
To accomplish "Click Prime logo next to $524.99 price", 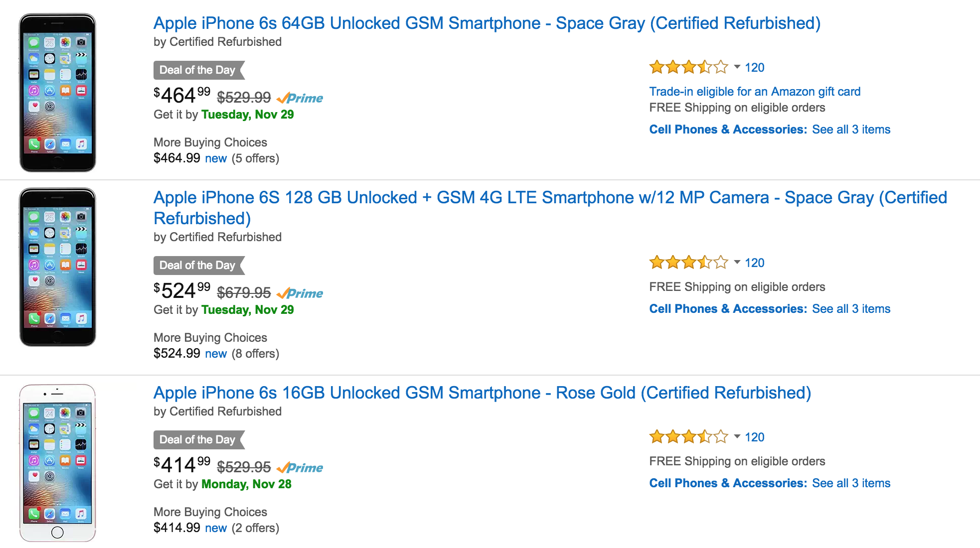I will pyautogui.click(x=300, y=293).
